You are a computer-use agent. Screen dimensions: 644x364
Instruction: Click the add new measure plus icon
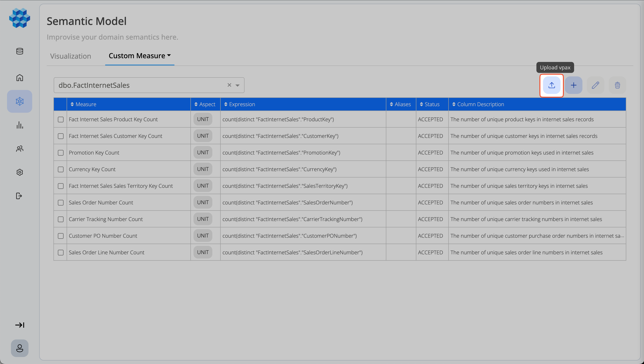point(573,85)
